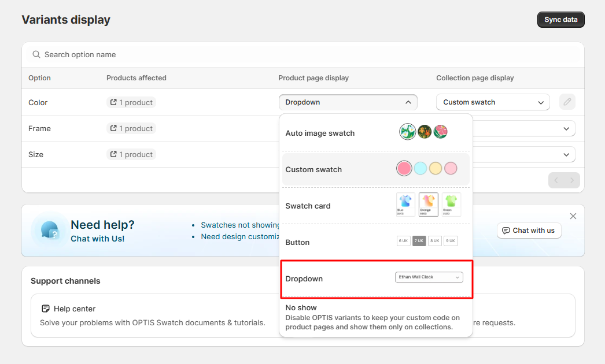The height and width of the screenshot is (364, 605).
Task: Open the Swatches not showing link
Action: 239,225
